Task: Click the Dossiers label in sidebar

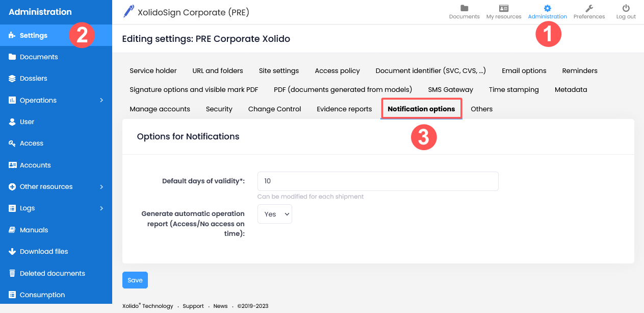Action: (x=33, y=79)
